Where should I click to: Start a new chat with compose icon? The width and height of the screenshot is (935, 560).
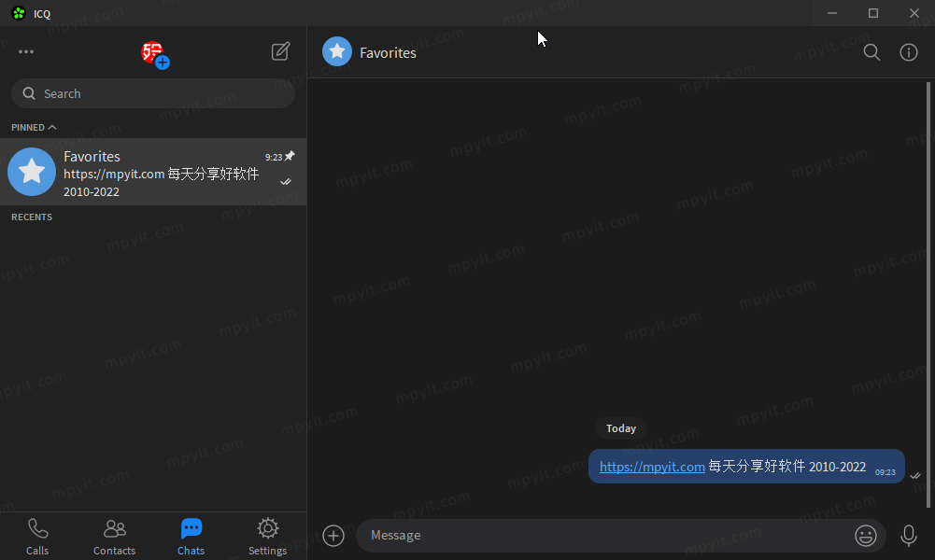pos(280,52)
